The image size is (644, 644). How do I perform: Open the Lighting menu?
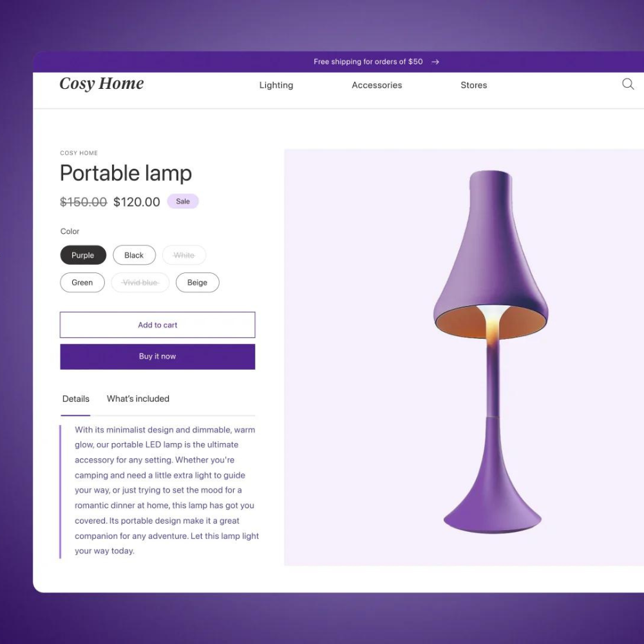(276, 85)
